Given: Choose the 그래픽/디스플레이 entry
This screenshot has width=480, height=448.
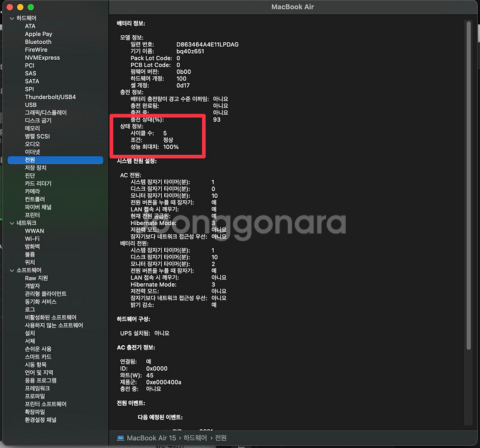Looking at the screenshot, I should point(46,112).
